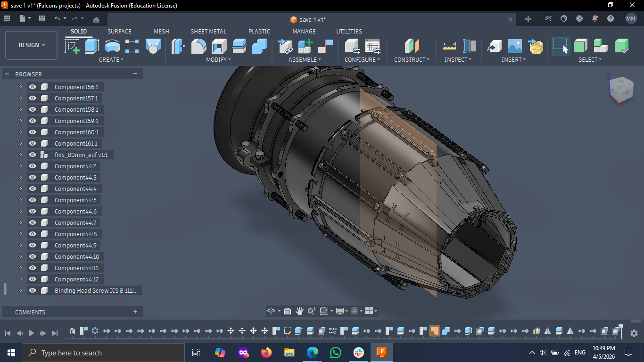This screenshot has width=644, height=362.
Task: Add a new comment with plus
Action: [135, 312]
